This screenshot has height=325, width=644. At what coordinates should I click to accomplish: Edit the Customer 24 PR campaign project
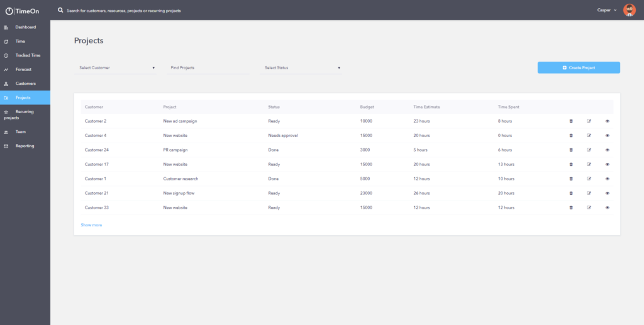[x=589, y=150]
